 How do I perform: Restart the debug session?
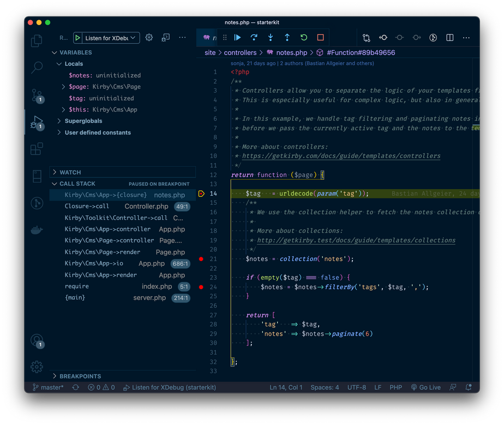click(304, 38)
